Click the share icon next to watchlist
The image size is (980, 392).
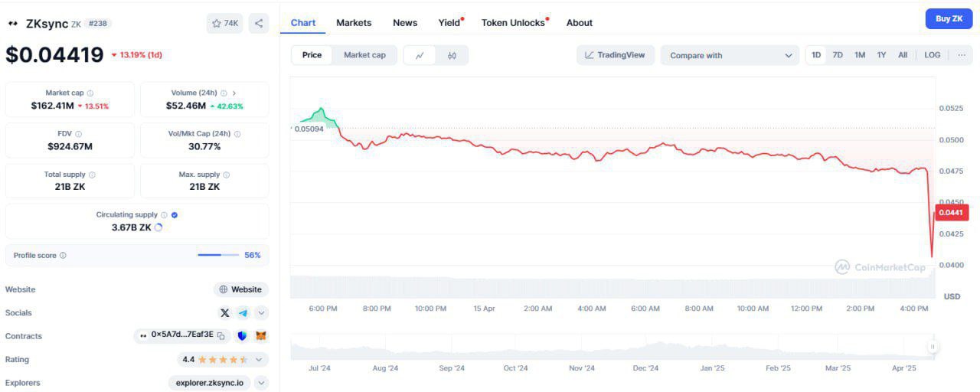[x=259, y=24]
